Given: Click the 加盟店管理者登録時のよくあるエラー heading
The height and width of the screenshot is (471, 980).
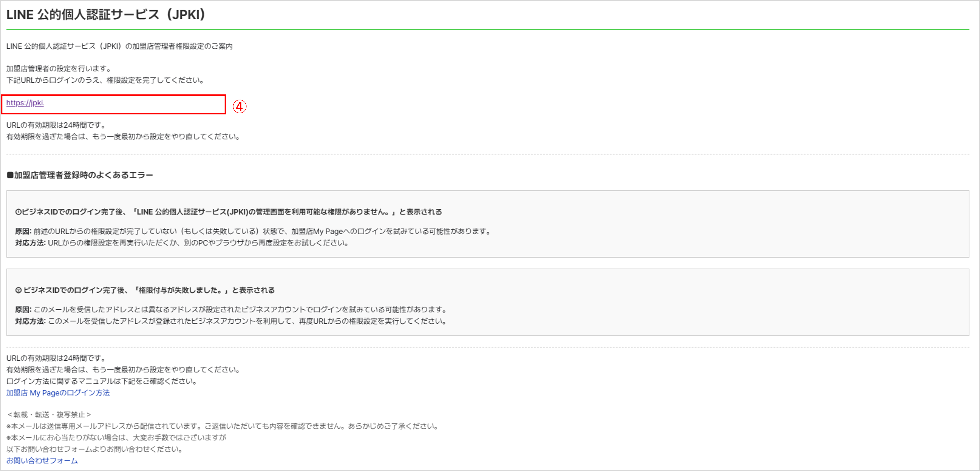Looking at the screenshot, I should [80, 175].
